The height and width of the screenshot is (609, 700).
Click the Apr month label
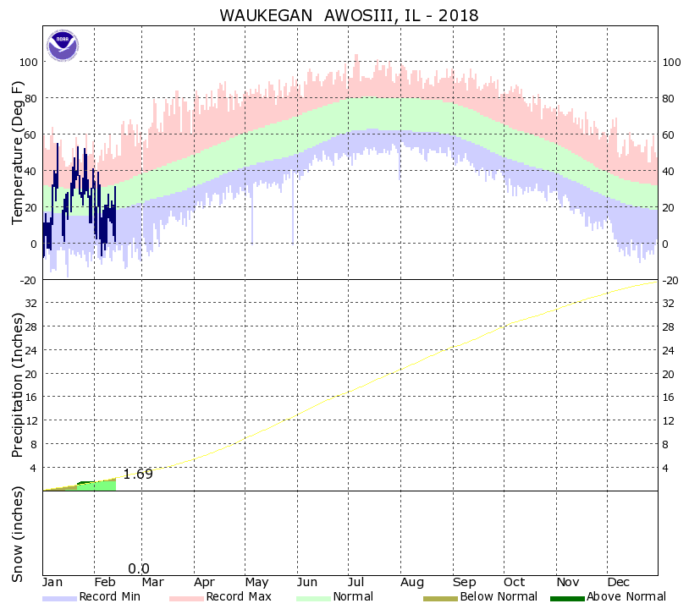(x=204, y=583)
